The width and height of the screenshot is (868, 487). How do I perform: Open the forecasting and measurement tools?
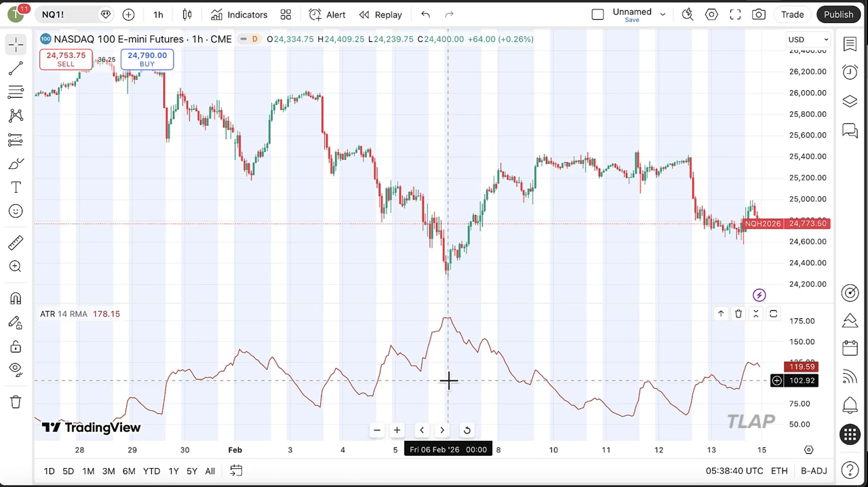click(x=16, y=140)
